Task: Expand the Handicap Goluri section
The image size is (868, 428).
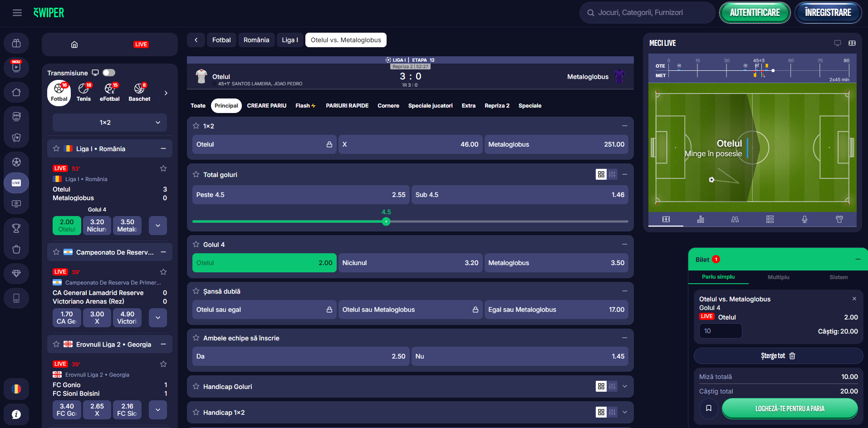Action: 625,387
